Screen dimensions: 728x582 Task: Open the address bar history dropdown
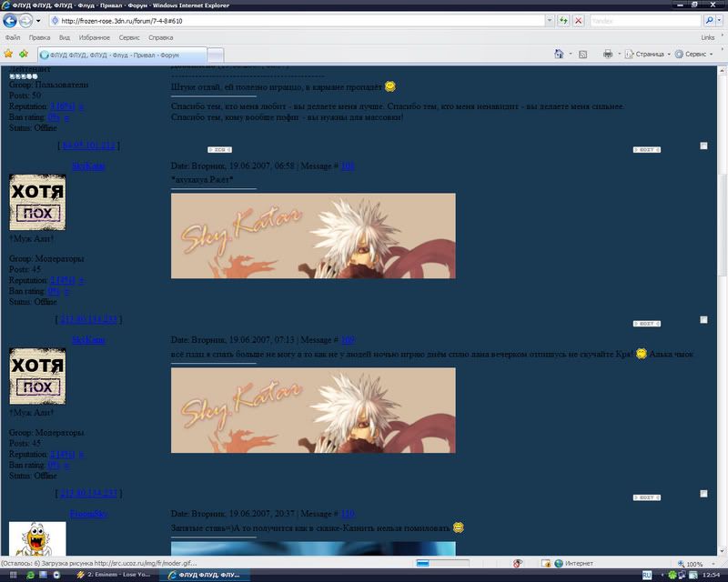(550, 20)
